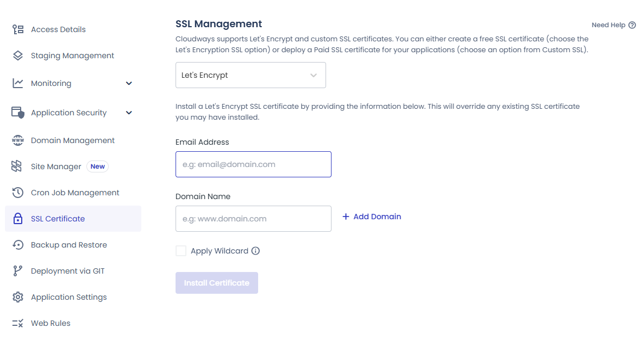Click the SSL Management heading

pos(218,24)
